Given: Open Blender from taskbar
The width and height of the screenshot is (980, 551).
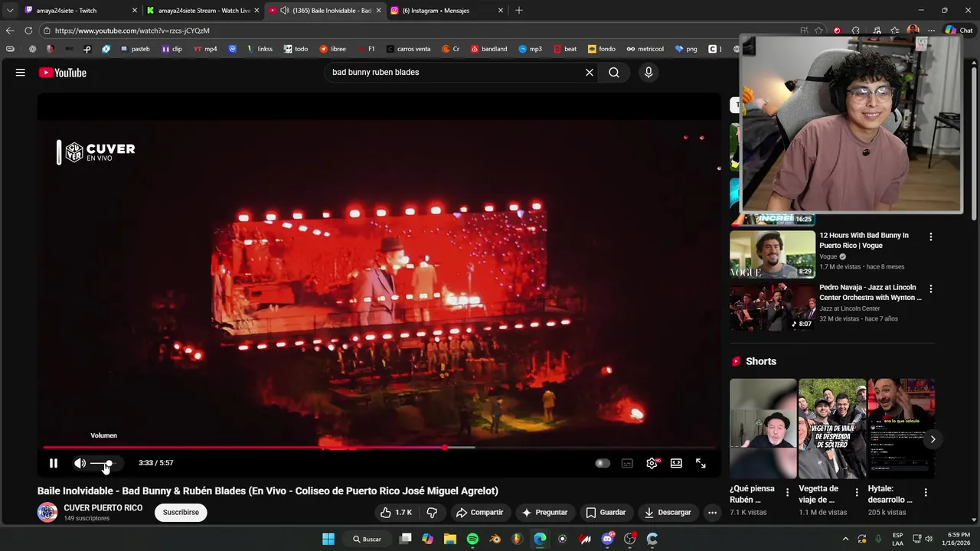Looking at the screenshot, I should coord(495,539).
